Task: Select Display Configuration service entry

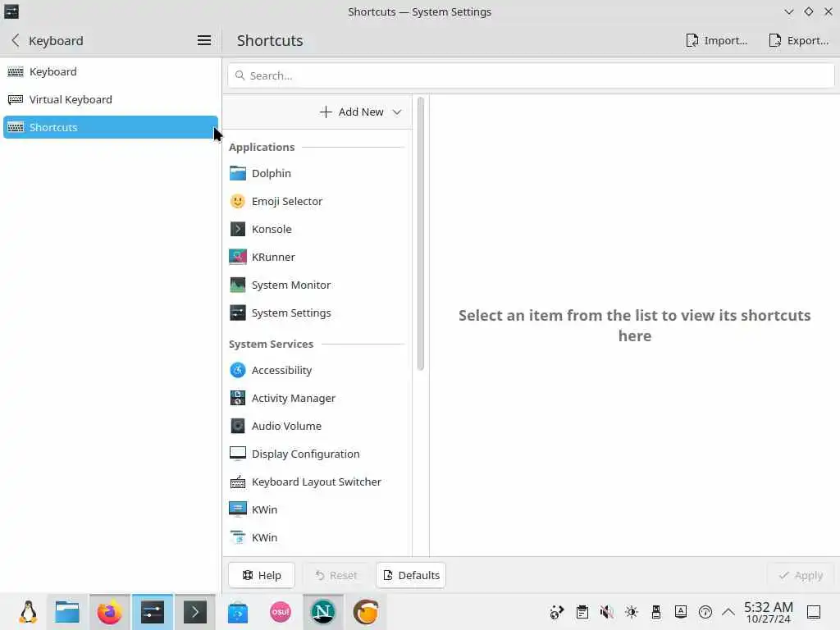Action: pos(317,454)
